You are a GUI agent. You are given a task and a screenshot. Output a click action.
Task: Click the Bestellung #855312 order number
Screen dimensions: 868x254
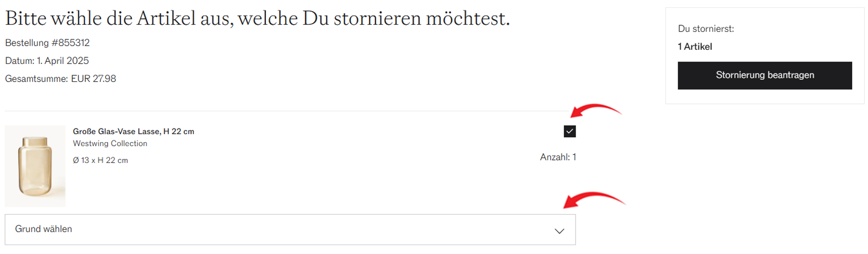point(47,43)
